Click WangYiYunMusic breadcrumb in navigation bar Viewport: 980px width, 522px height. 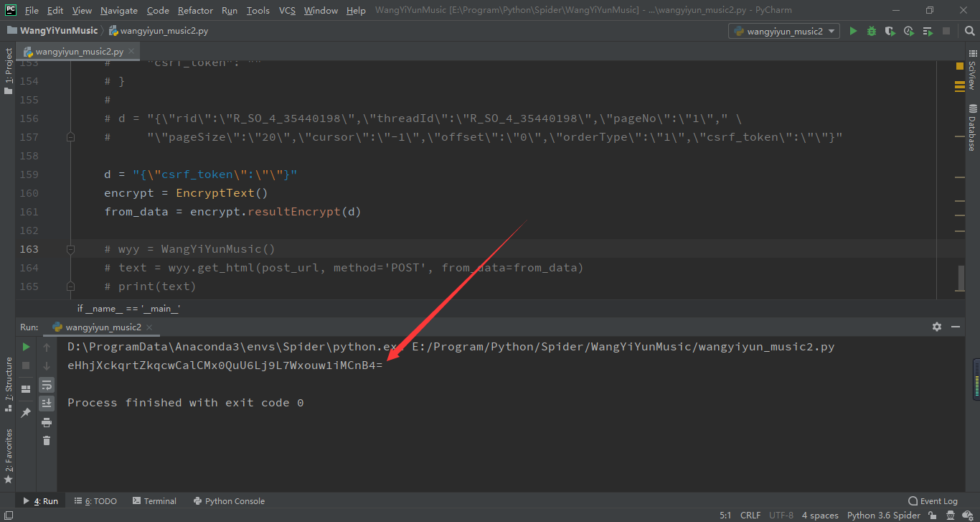[x=53, y=31]
